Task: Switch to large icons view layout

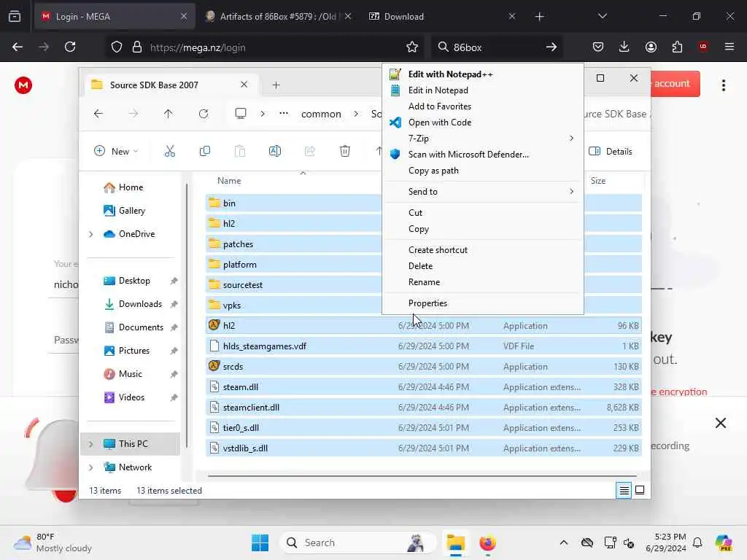Action: pos(640,490)
